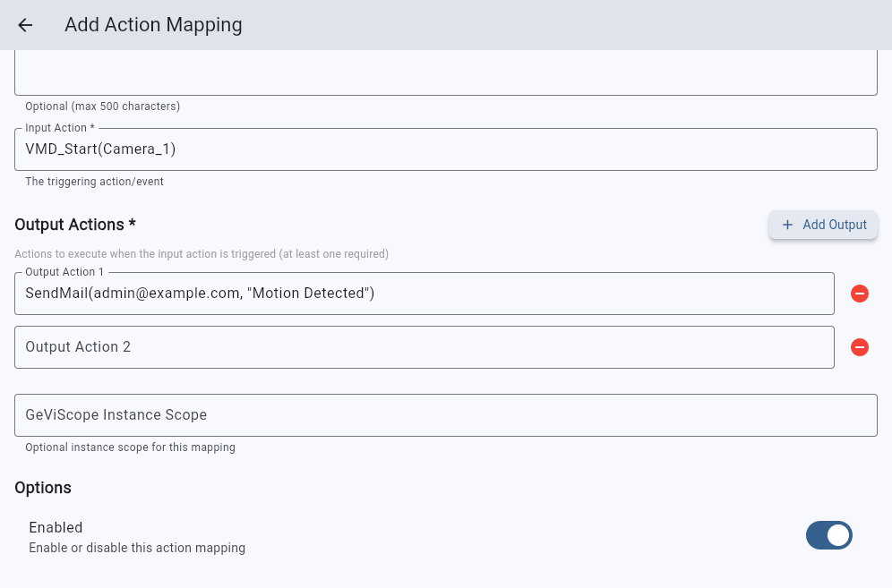Click the description text area at top

tap(445, 73)
